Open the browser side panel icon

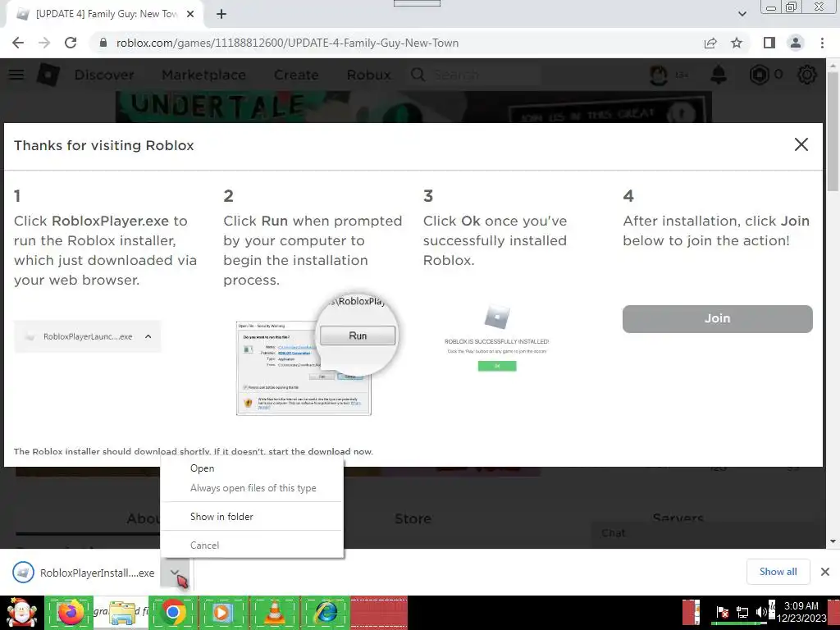point(769,43)
